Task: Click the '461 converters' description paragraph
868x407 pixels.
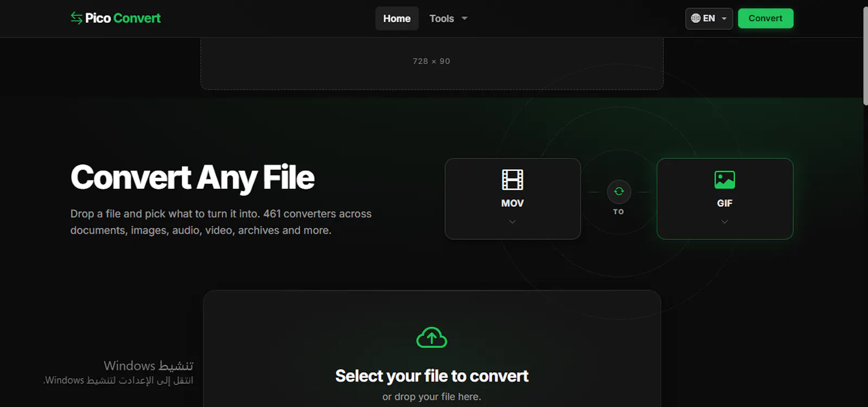Action: tap(221, 222)
